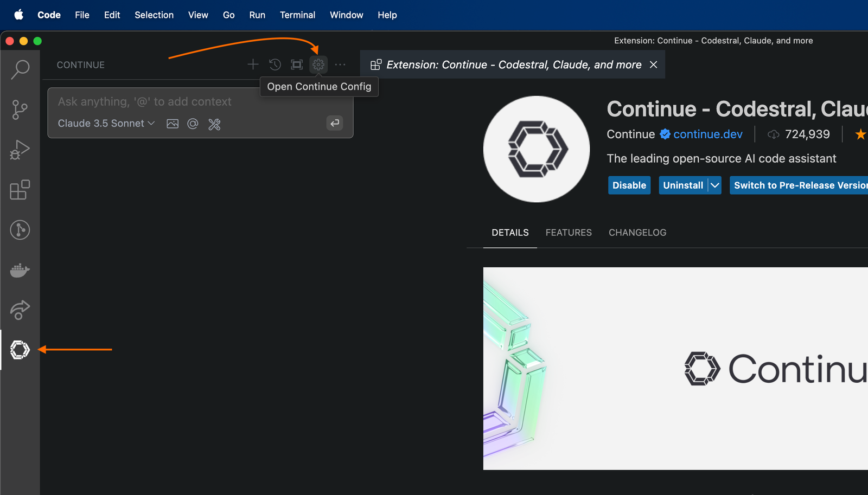Open Continue in fullscreen mode

tap(296, 65)
